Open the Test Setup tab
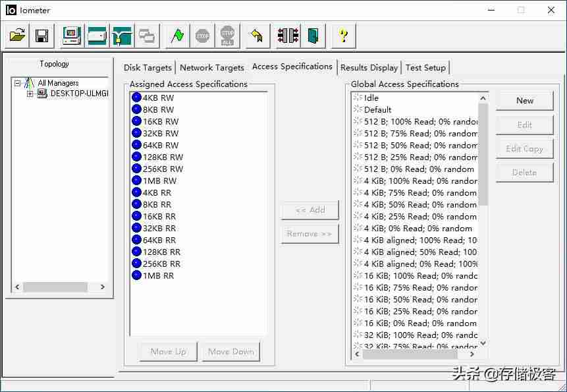 pyautogui.click(x=425, y=68)
